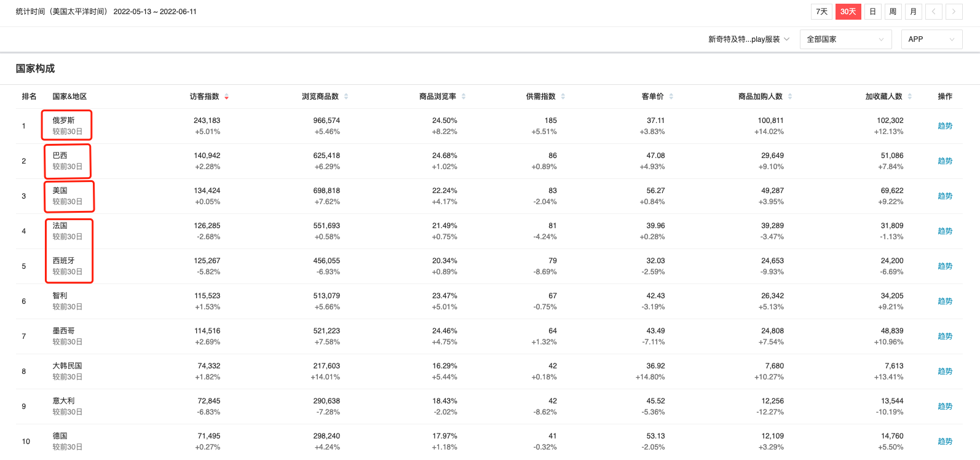980x460 pixels.
Task: Click 法国 browse rate 21.49%
Action: tap(445, 226)
